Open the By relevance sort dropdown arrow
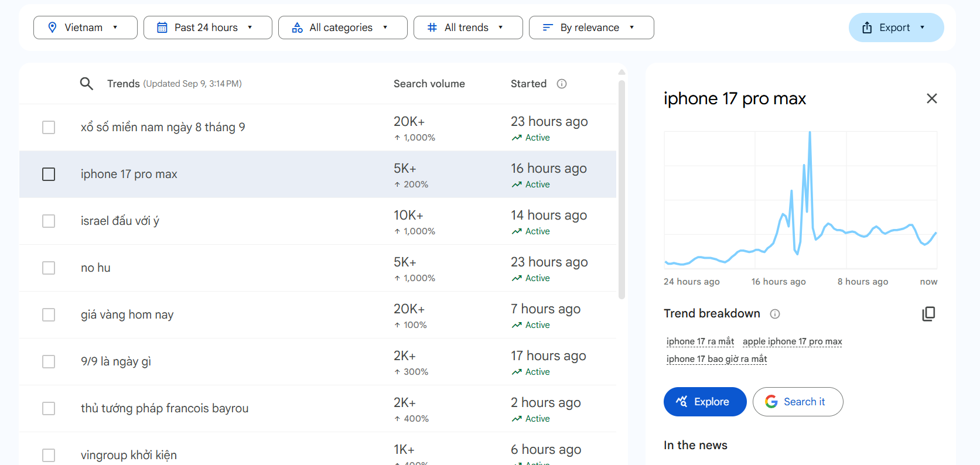Image resolution: width=980 pixels, height=465 pixels. tap(631, 28)
